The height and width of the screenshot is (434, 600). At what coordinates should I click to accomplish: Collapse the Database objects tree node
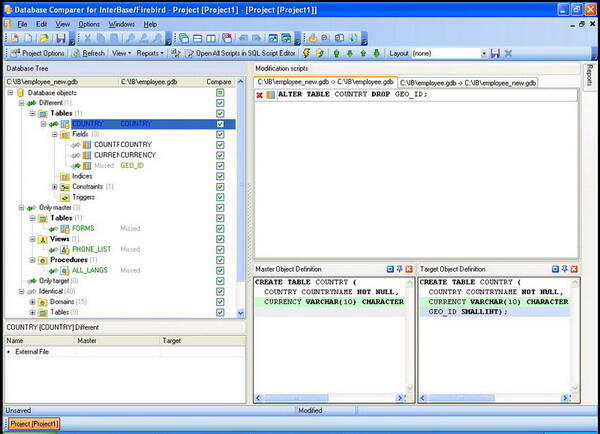10,93
